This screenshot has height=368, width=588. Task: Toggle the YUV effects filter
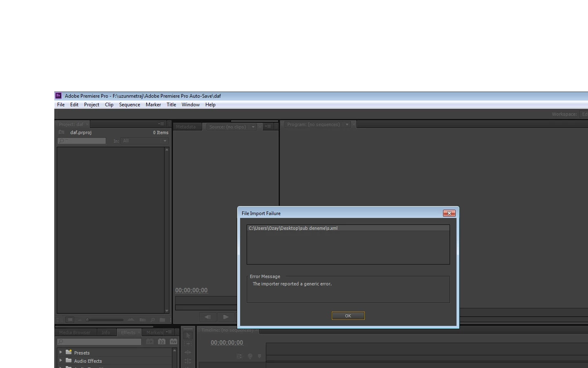173,341
